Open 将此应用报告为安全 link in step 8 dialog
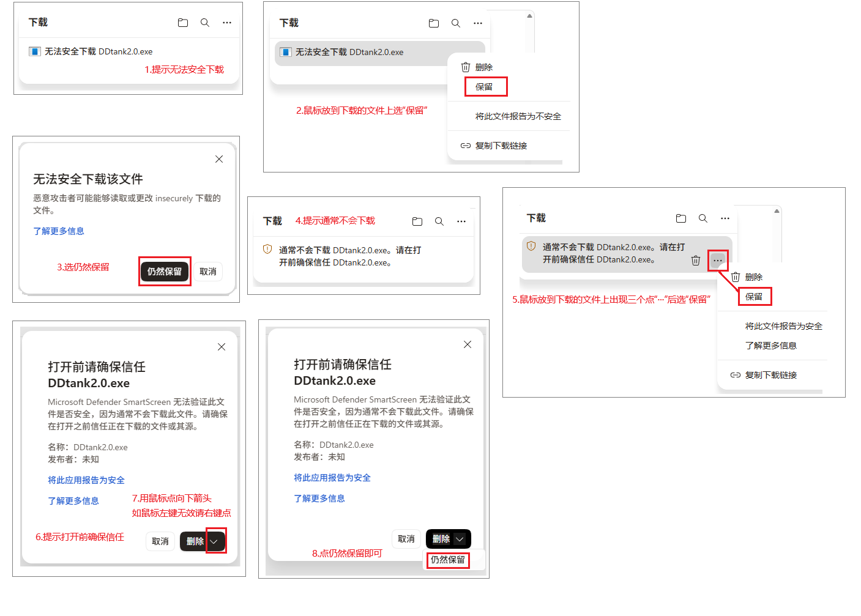Screen dimensions: 861x616 tap(332, 478)
